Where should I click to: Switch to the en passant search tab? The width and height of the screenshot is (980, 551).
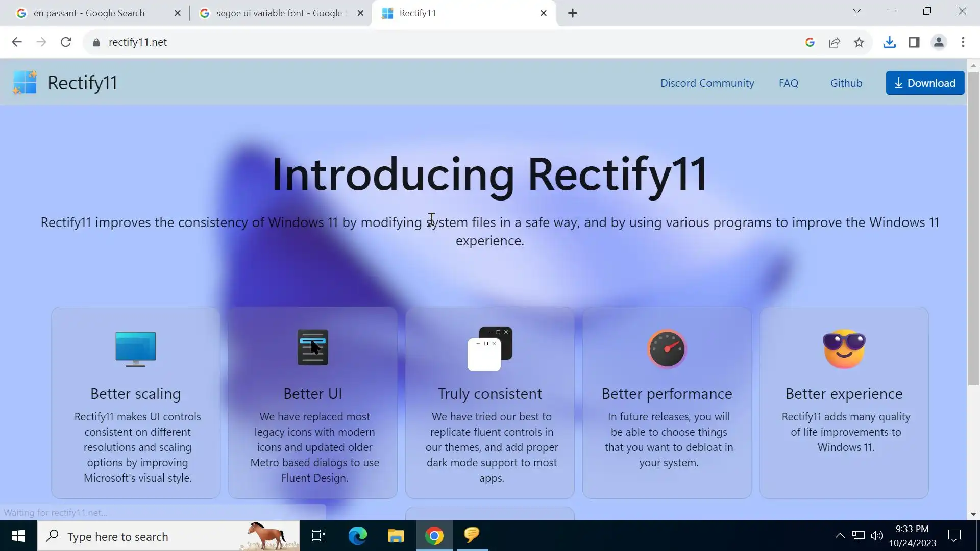pos(89,13)
